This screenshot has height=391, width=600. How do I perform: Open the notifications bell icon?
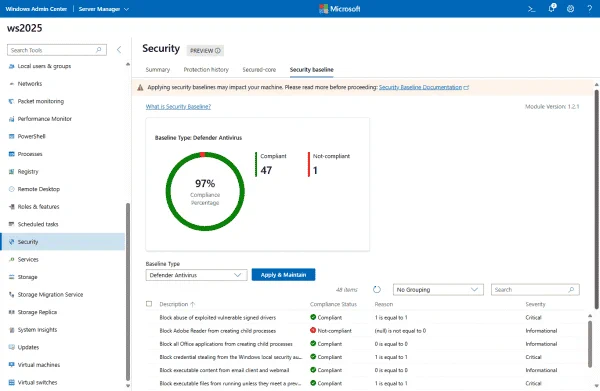point(551,8)
